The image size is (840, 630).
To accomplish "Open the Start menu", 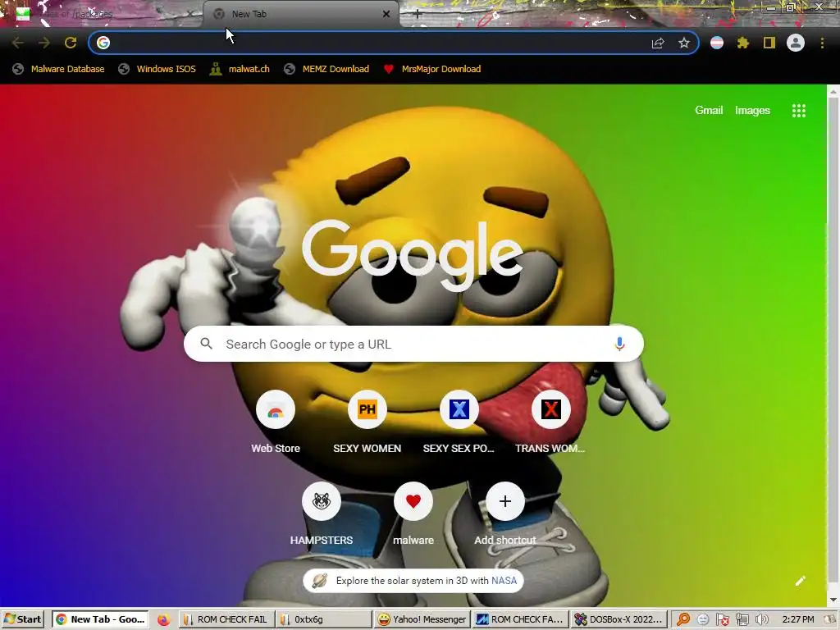I will point(22,619).
